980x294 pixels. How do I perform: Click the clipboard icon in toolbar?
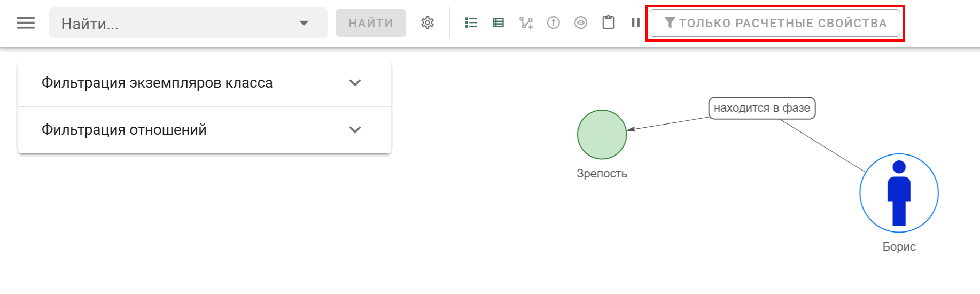(608, 22)
